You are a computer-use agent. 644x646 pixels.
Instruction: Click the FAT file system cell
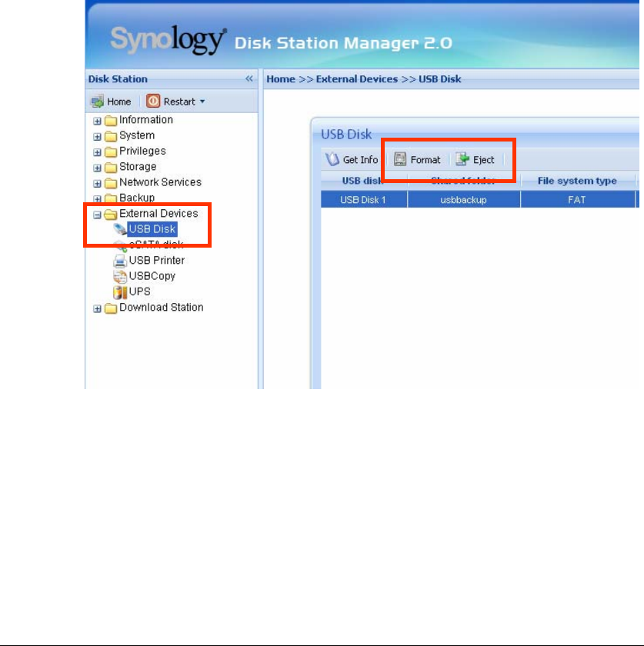click(577, 200)
